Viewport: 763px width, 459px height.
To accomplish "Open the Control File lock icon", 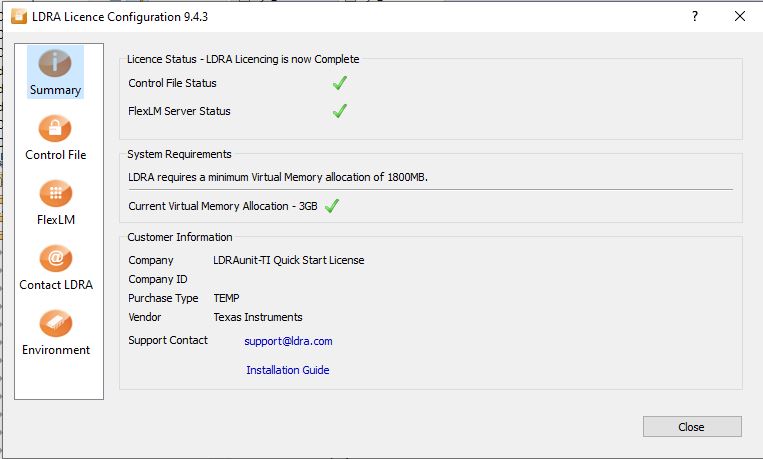I will click(55, 129).
